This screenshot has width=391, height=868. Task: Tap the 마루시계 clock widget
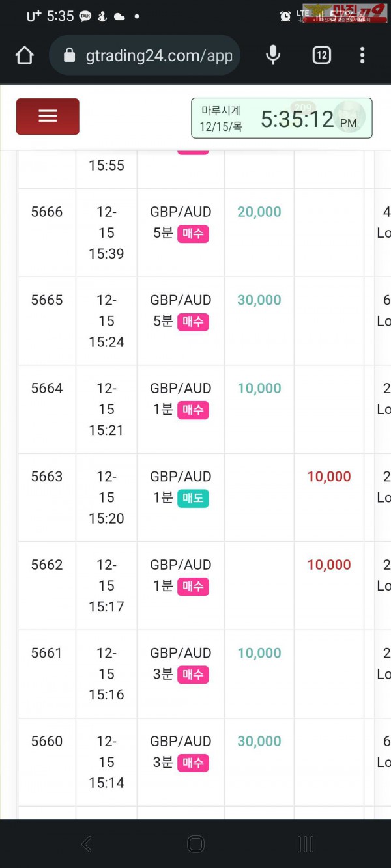tap(282, 119)
